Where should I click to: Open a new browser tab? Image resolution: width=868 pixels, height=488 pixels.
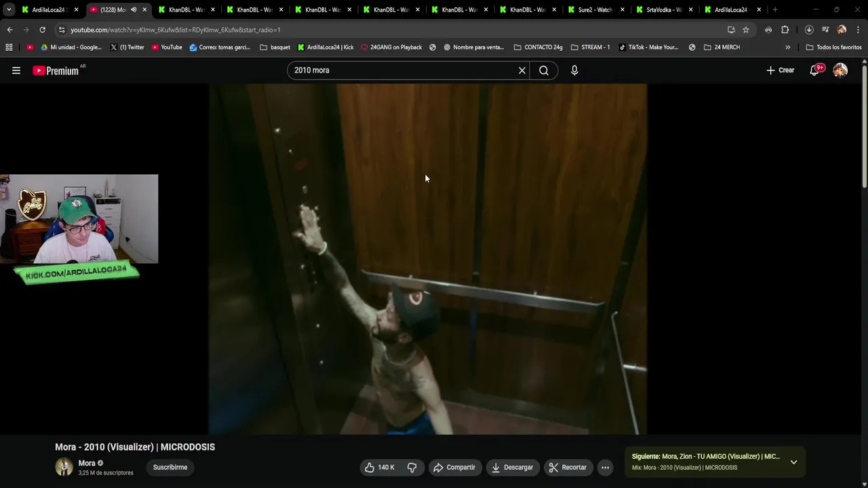pos(775,9)
